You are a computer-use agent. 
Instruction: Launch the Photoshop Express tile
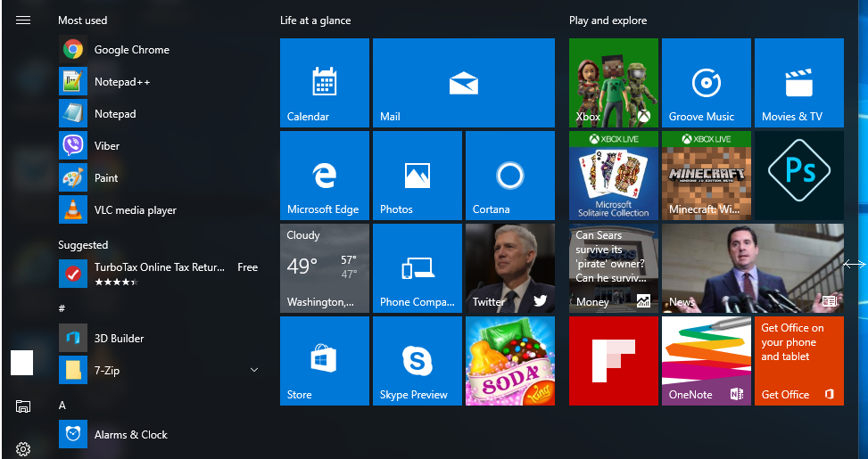(799, 176)
